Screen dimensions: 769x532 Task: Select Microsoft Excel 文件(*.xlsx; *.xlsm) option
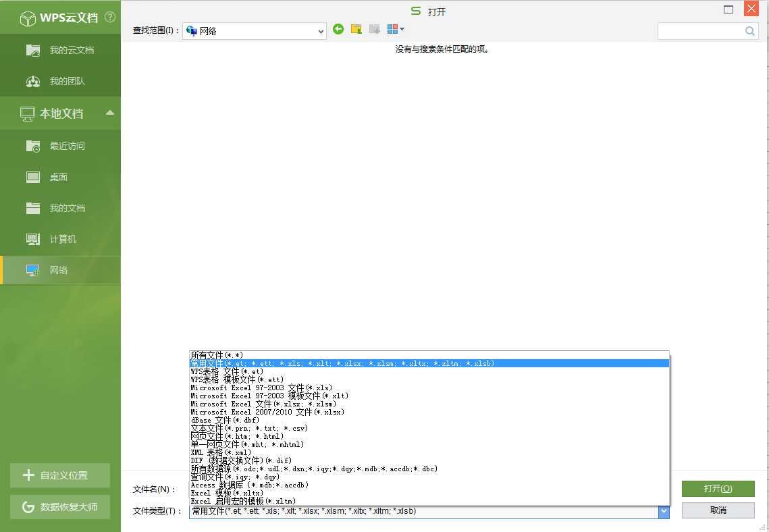pos(429,404)
